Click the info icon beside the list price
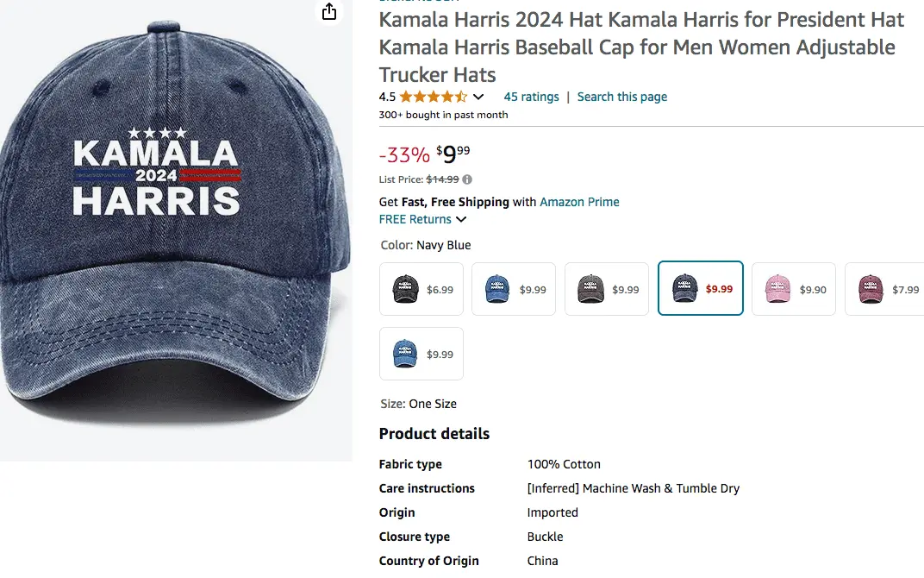The image size is (924, 578). coord(467,179)
